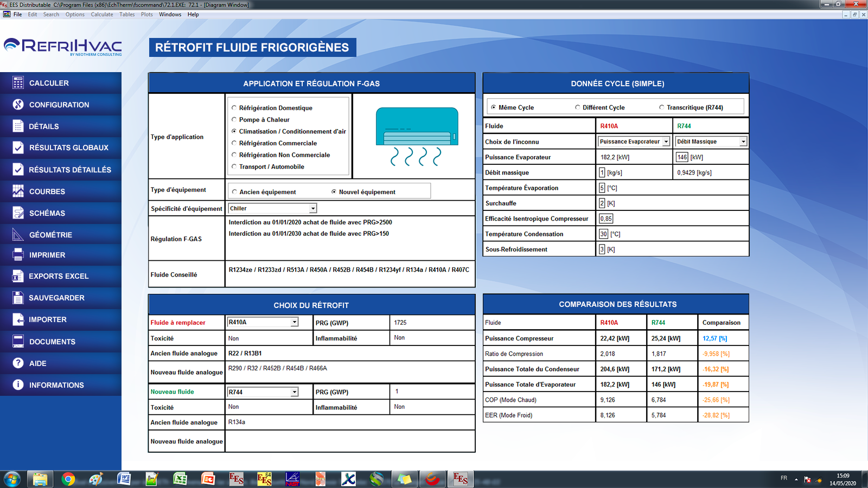Open Microsoft Word from the taskbar
Image resolution: width=868 pixels, height=488 pixels.
[x=124, y=479]
